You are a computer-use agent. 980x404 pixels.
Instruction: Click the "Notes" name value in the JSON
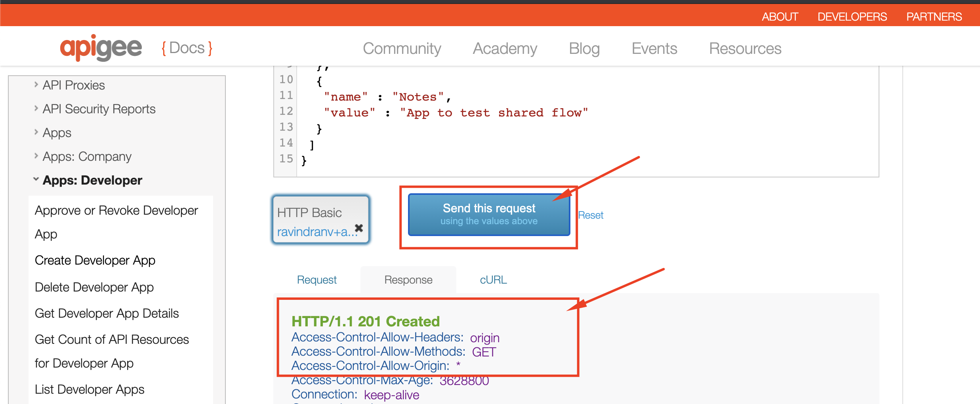[x=418, y=97]
